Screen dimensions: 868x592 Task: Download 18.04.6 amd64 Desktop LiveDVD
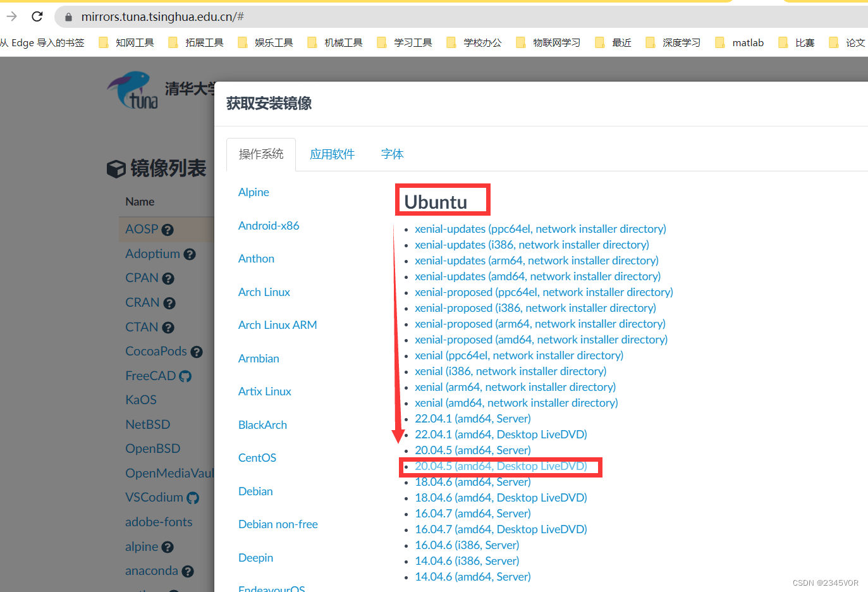[x=501, y=498]
